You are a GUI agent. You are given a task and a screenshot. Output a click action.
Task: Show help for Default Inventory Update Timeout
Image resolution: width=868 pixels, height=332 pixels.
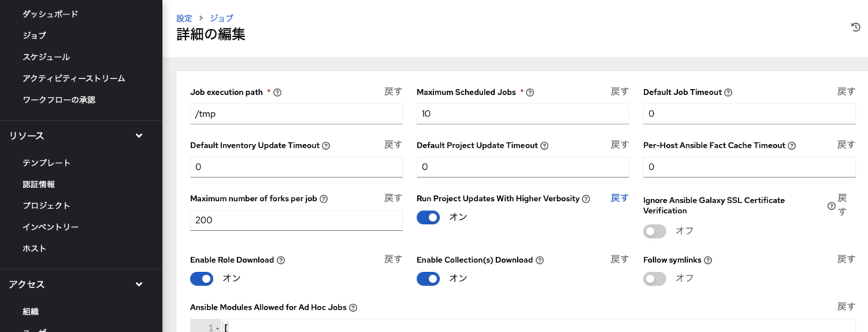325,145
